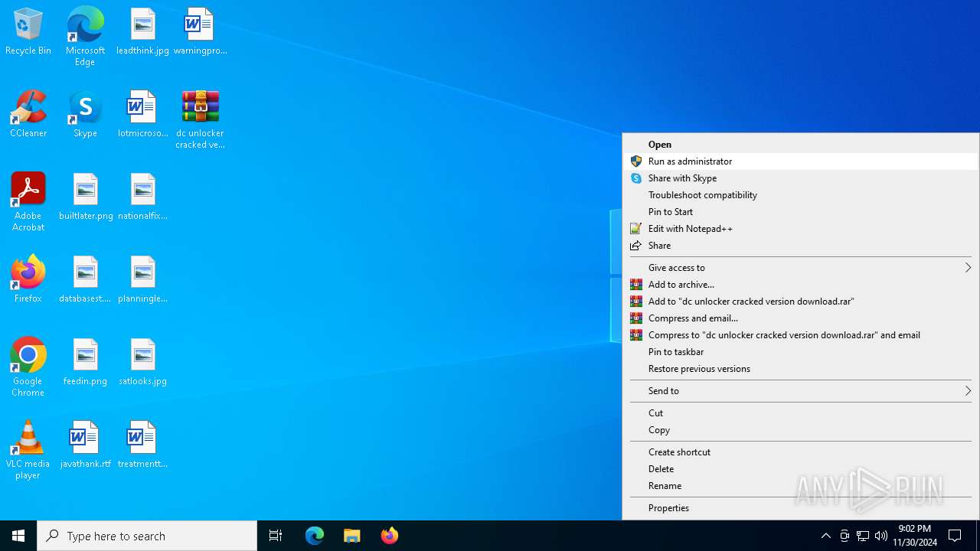Select the CCleaner desktop shortcut
This screenshot has height=551, width=980.
(28, 115)
